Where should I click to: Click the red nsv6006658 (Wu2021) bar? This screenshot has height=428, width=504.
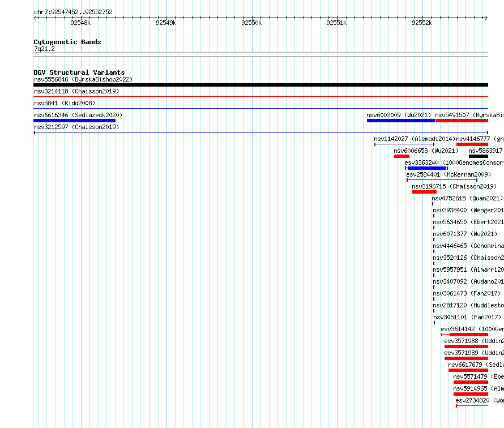pyautogui.click(x=402, y=156)
